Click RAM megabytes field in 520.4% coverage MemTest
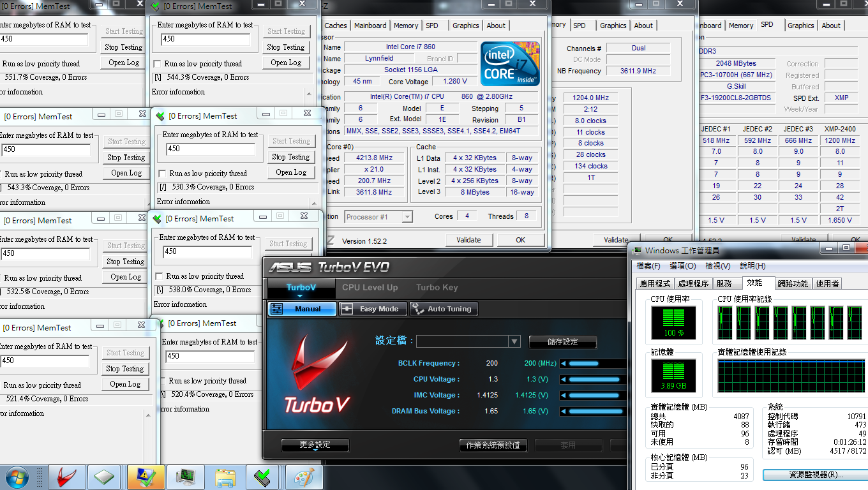The width and height of the screenshot is (868, 490). pyautogui.click(x=210, y=356)
